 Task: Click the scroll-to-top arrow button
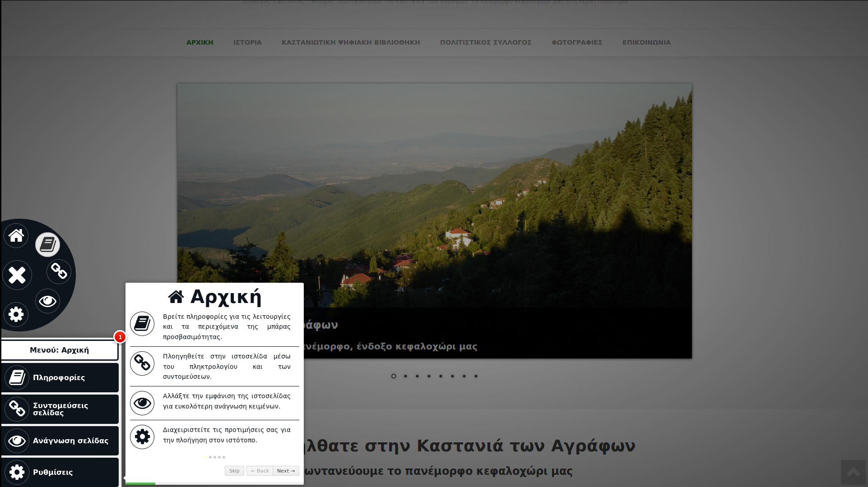[x=853, y=472]
